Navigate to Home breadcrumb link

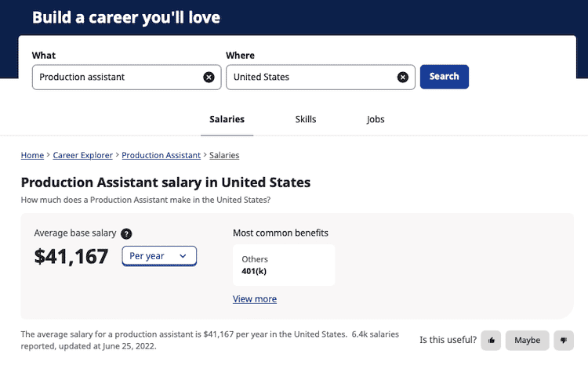click(32, 156)
